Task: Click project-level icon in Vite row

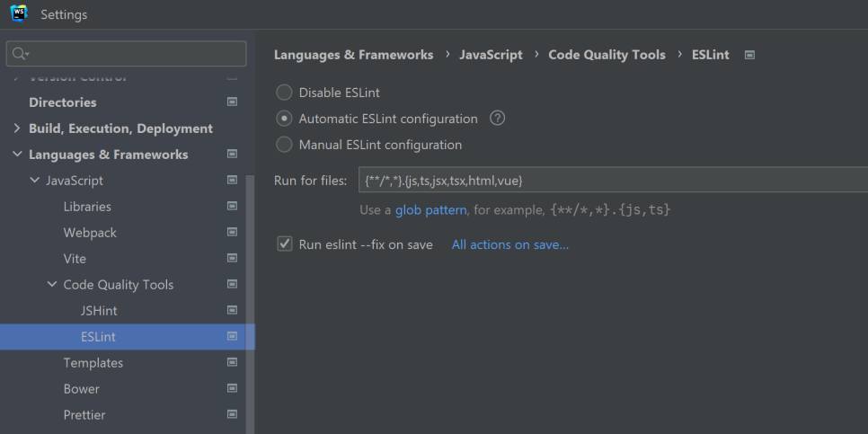Action: click(233, 258)
